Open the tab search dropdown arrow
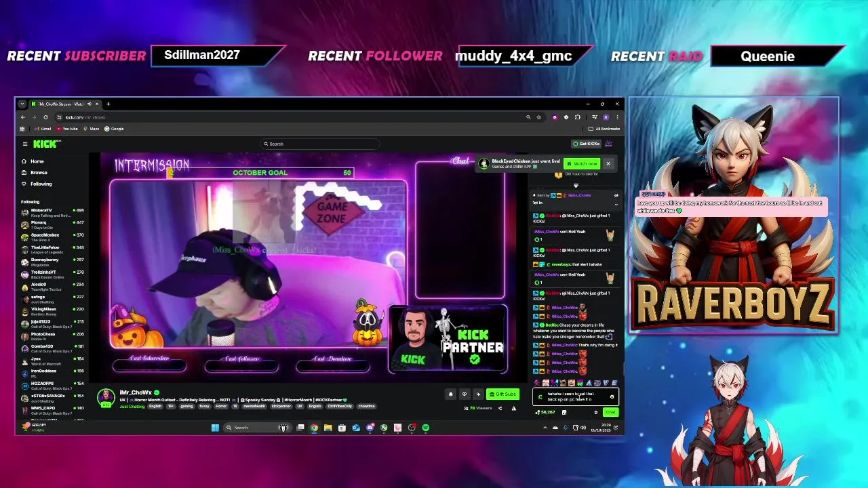The width and height of the screenshot is (868, 488). pos(22,104)
